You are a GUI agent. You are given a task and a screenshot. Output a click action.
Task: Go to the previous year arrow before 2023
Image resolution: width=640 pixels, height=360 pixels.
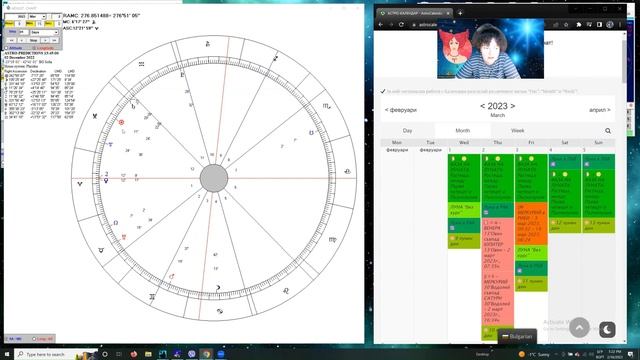[x=482, y=106]
